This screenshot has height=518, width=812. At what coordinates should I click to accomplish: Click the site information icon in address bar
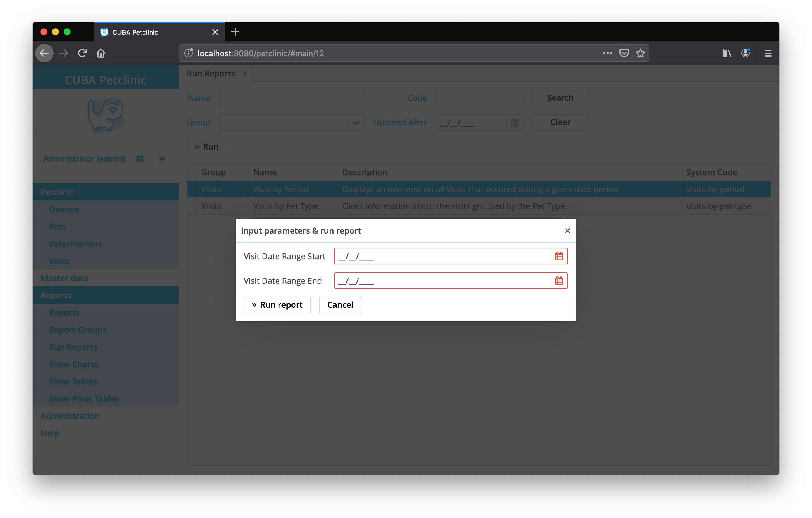tap(188, 53)
